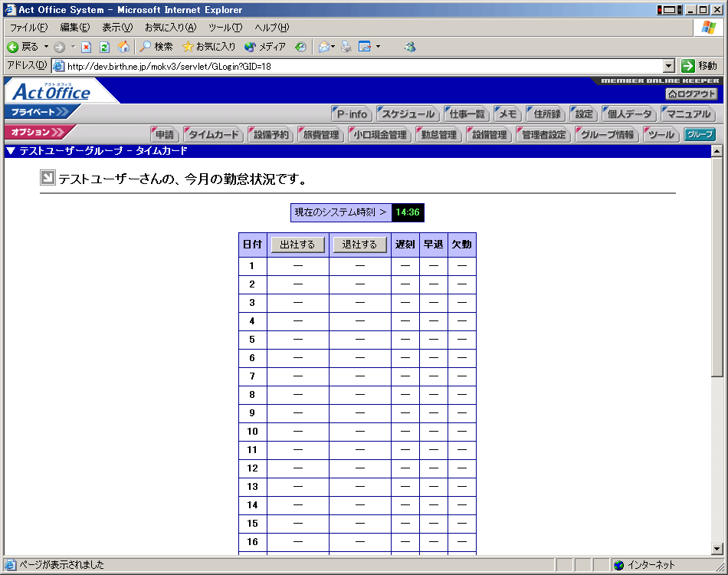
Task: Switch to the スケジュール tab
Action: coord(408,114)
